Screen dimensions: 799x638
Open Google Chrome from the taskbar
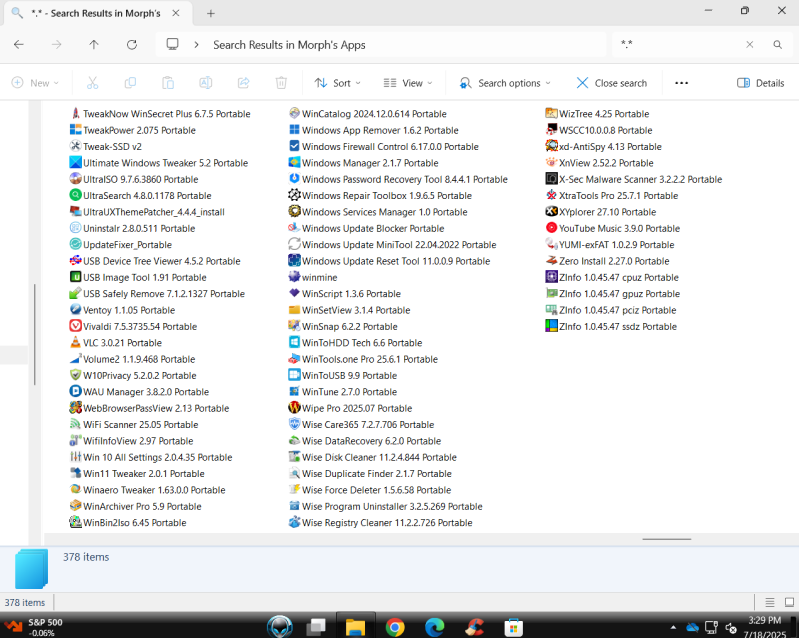(395, 627)
